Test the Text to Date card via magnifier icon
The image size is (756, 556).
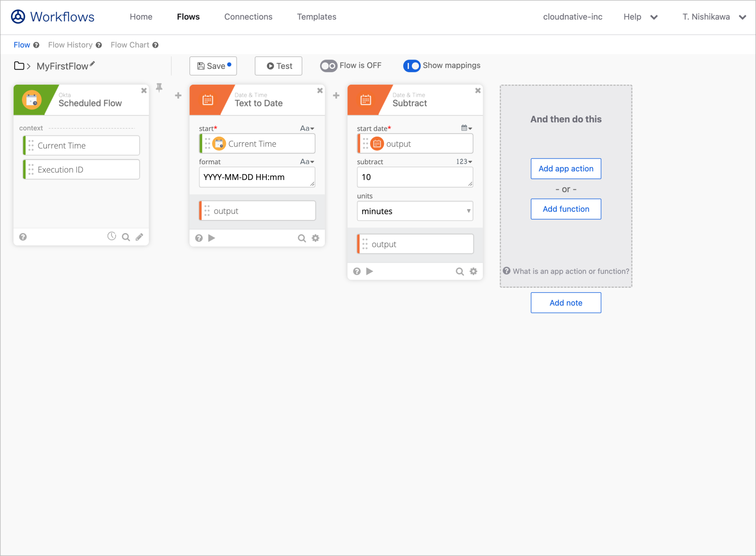[x=302, y=238]
